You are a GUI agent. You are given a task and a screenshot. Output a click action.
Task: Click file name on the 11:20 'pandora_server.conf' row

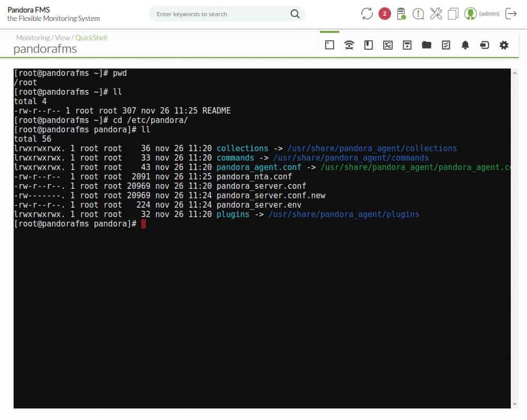click(261, 186)
